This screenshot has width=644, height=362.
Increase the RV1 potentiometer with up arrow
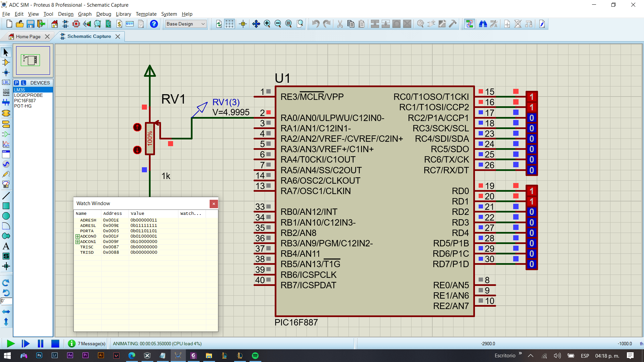pyautogui.click(x=137, y=127)
